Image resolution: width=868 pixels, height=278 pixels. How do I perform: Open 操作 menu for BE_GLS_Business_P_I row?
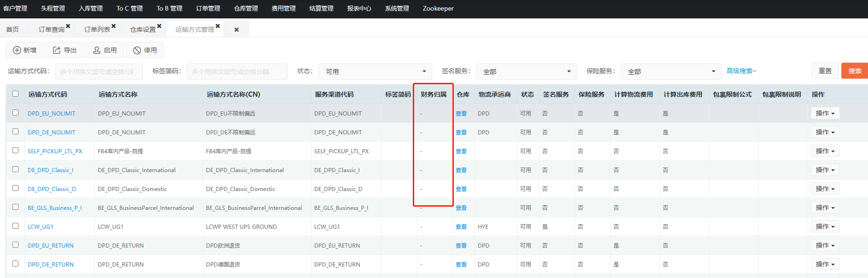(x=825, y=208)
